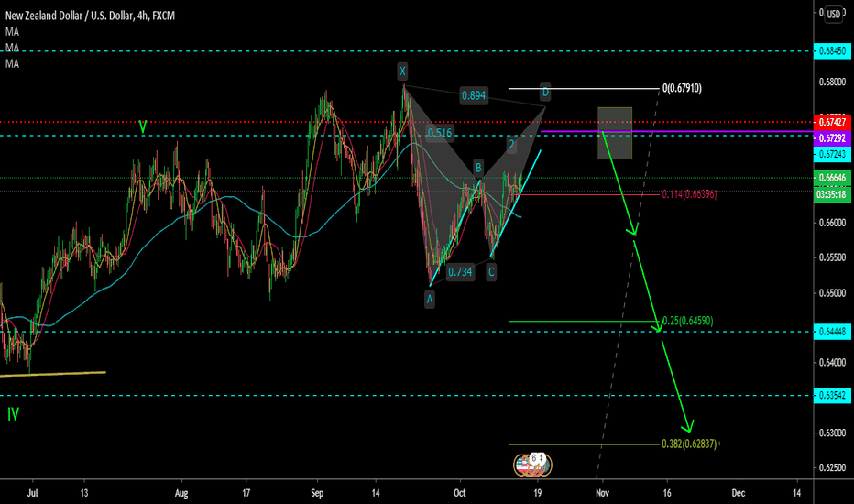The image size is (854, 504).
Task: Select the 0.734 ratio label on the pattern
Action: 460,272
